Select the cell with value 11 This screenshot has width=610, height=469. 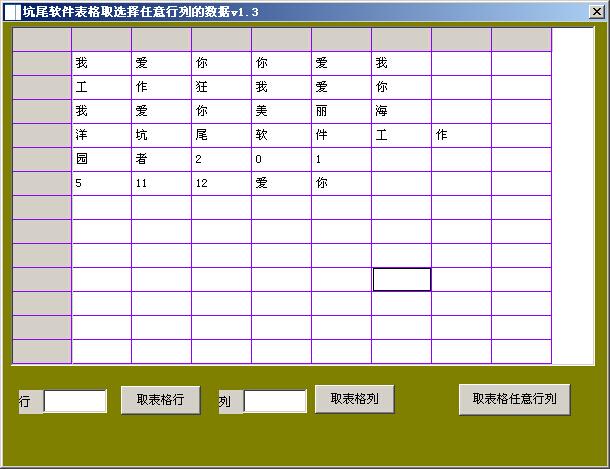(161, 183)
